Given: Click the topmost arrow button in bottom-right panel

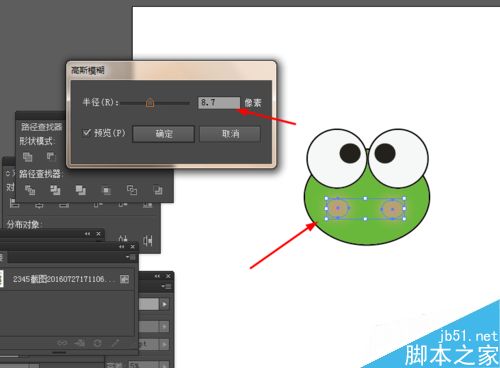Looking at the screenshot, I should pyautogui.click(x=164, y=304).
